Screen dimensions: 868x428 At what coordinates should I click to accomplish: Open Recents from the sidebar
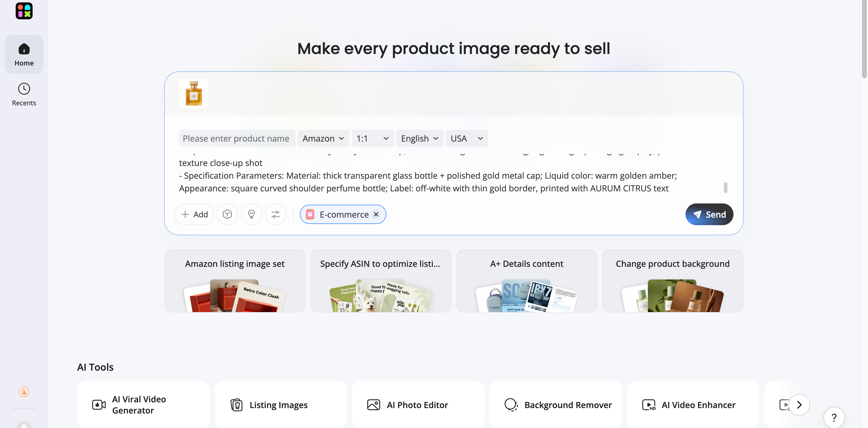pos(24,94)
